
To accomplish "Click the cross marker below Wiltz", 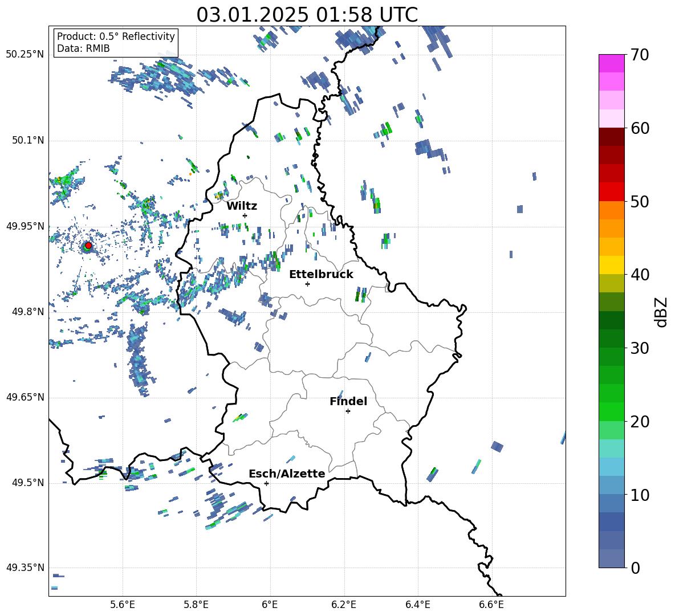I will (245, 215).
